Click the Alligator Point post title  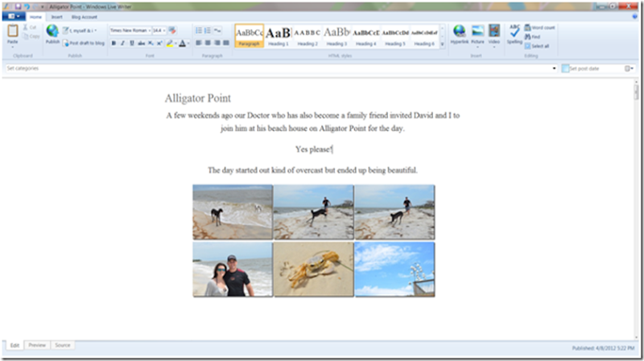[x=198, y=98]
